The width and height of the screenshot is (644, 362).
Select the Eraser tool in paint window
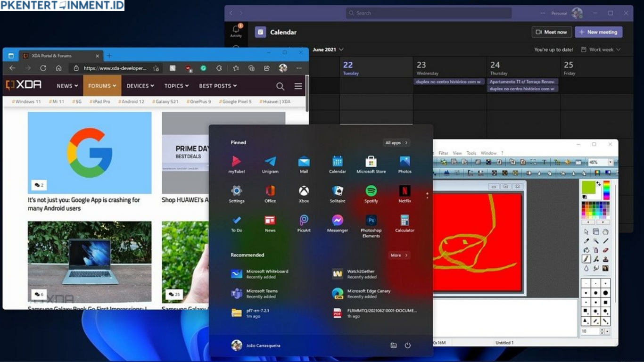tap(605, 250)
